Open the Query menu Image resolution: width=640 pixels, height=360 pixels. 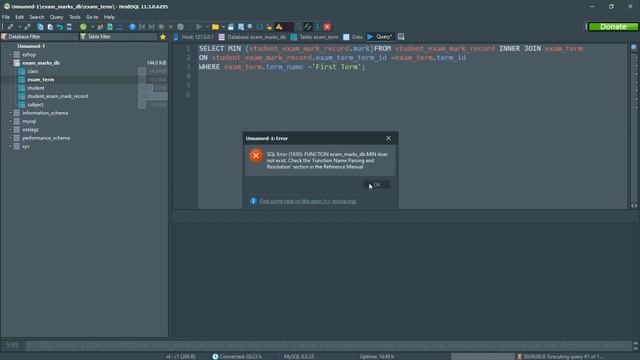(56, 17)
